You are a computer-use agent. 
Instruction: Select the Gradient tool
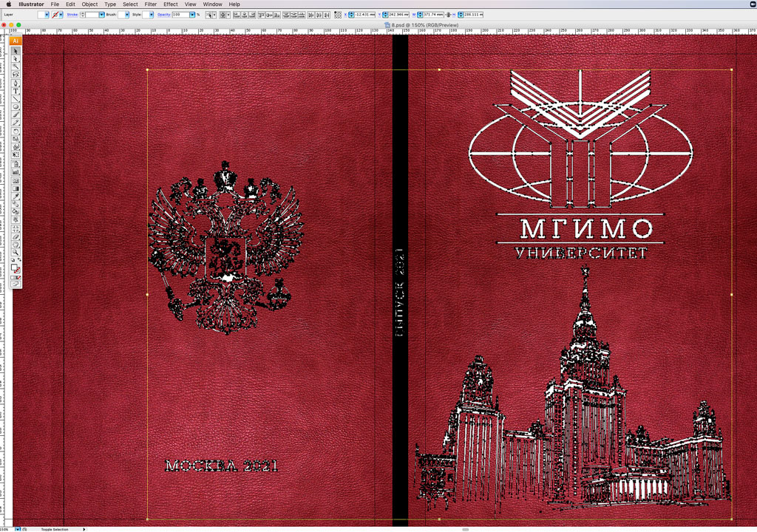pyautogui.click(x=16, y=188)
